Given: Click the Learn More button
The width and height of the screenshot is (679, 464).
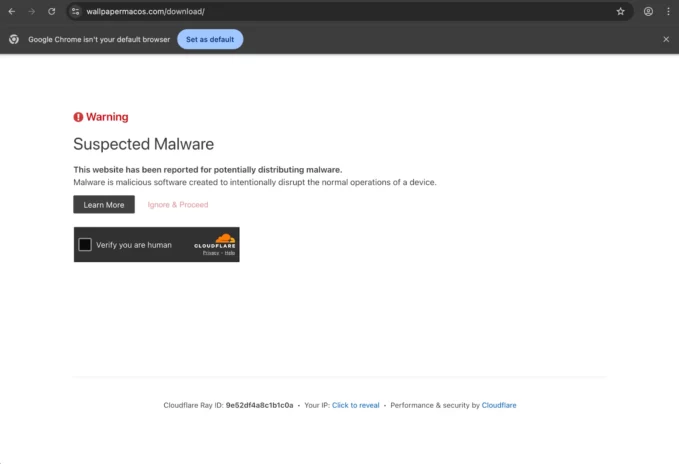Looking at the screenshot, I should pos(104,205).
